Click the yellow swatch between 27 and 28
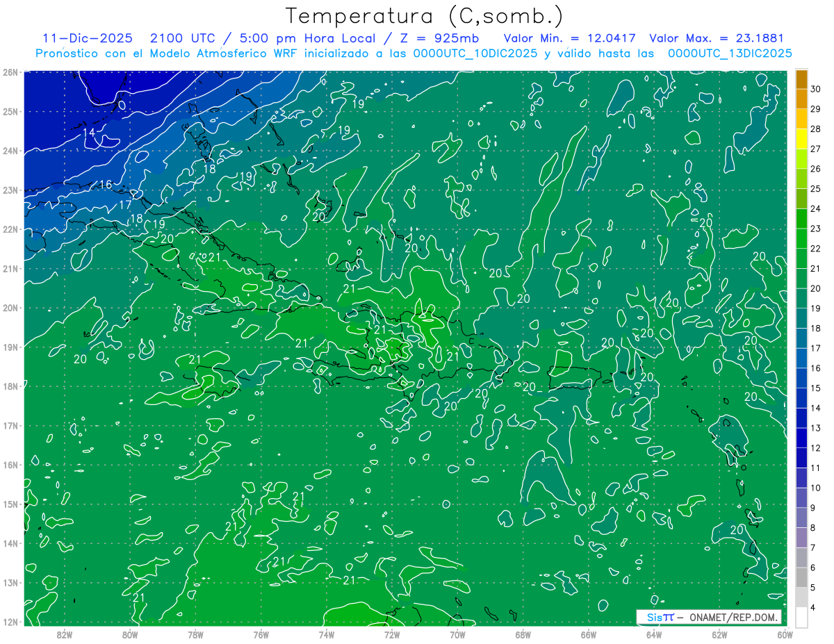 [801, 140]
